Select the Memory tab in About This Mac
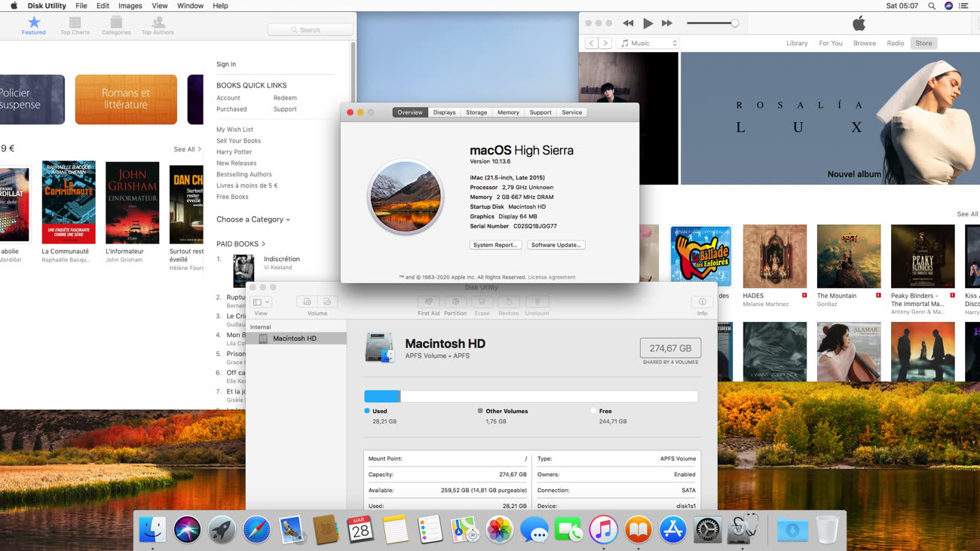 508,112
